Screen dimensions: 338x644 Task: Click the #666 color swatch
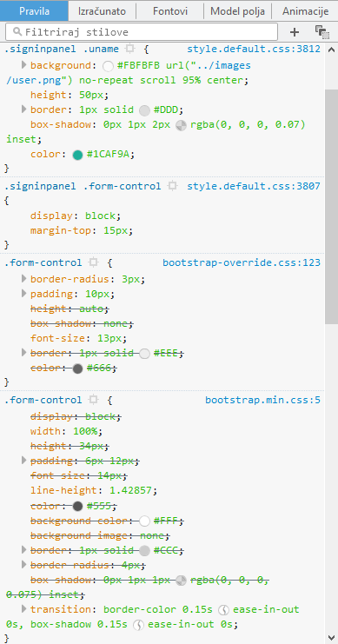pyautogui.click(x=77, y=368)
